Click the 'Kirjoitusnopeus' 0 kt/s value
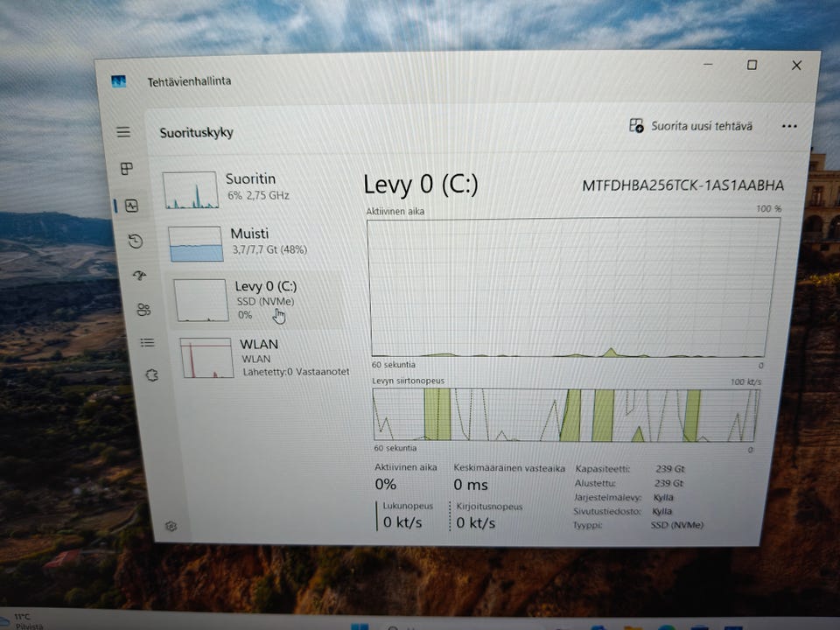Image resolution: width=840 pixels, height=630 pixels. [x=476, y=523]
